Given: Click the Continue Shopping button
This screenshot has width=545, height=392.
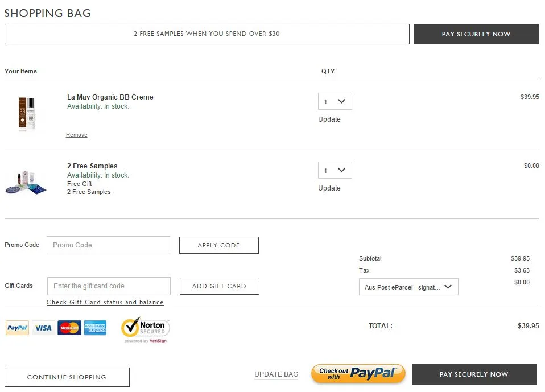Looking at the screenshot, I should click(67, 377).
